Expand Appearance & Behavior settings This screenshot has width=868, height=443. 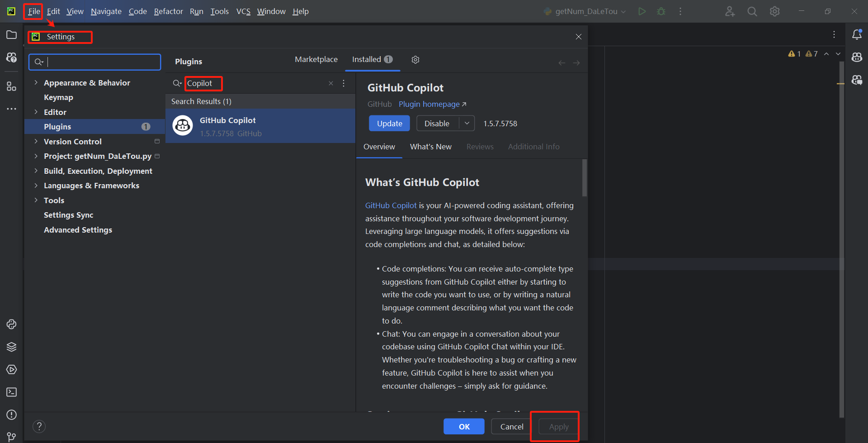click(36, 83)
